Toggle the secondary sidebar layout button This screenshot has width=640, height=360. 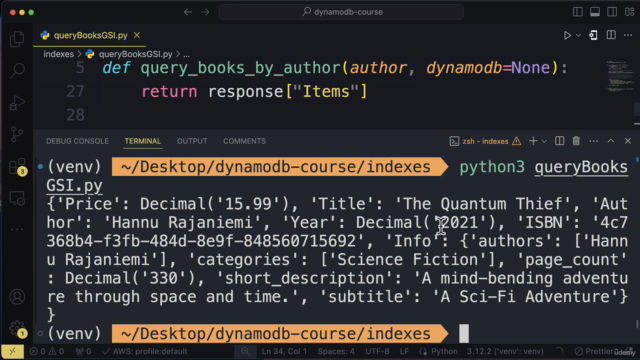coord(612,12)
